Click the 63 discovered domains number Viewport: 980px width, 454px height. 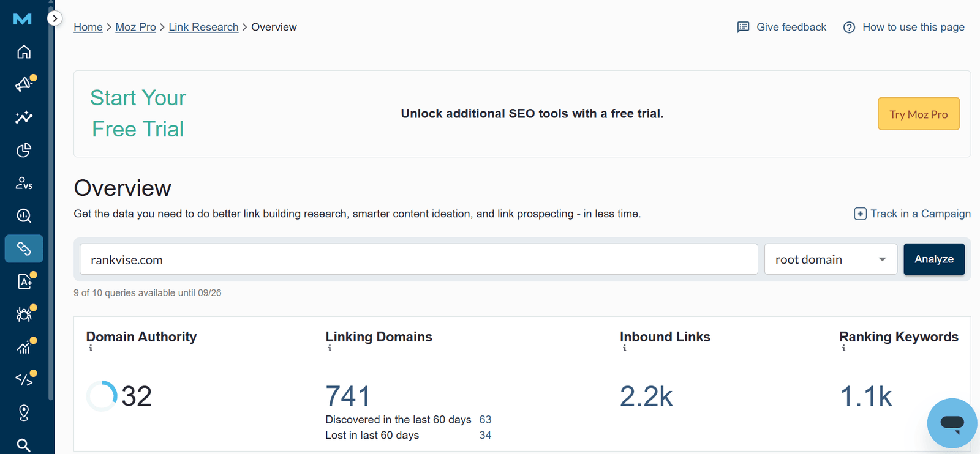pos(485,420)
